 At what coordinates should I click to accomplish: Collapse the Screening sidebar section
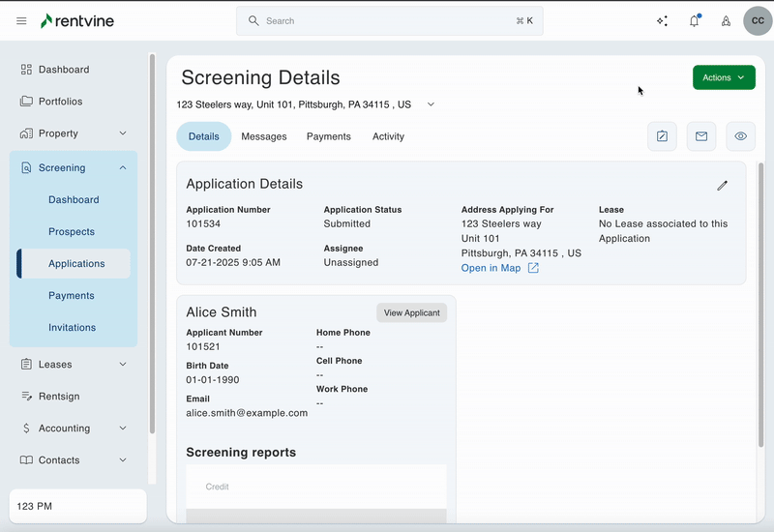click(x=123, y=168)
